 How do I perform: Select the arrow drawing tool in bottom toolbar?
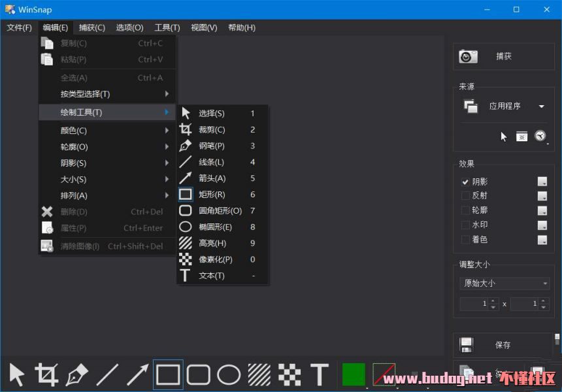pyautogui.click(x=138, y=375)
